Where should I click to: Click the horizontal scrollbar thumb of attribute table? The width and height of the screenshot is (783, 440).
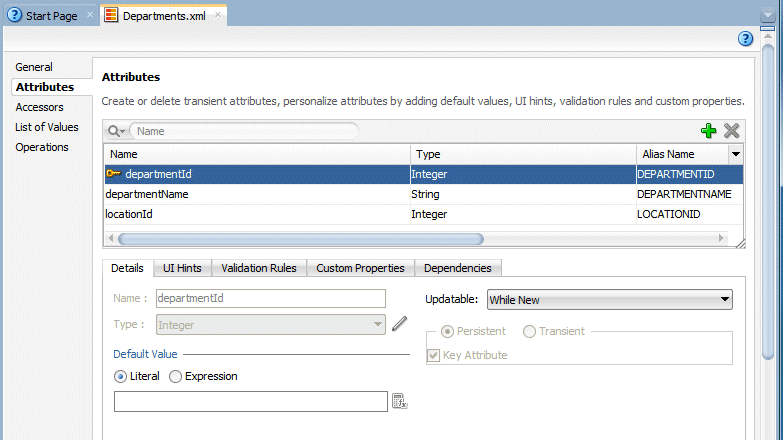(x=301, y=239)
